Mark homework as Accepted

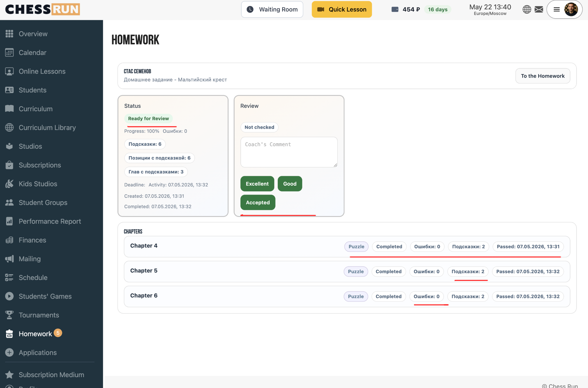tap(258, 202)
